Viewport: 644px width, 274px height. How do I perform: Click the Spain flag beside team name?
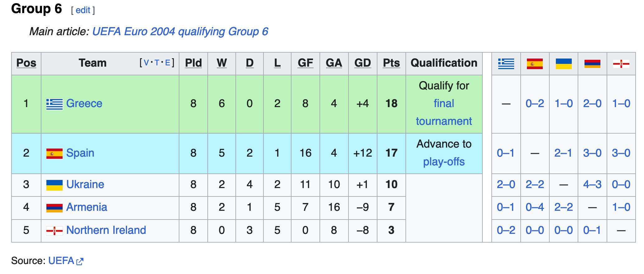click(54, 154)
